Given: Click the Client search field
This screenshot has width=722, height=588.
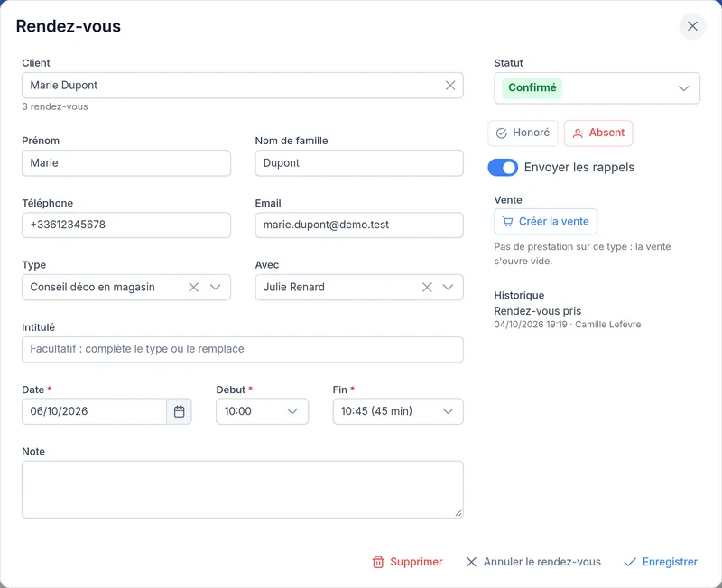Looking at the screenshot, I should pyautogui.click(x=242, y=85).
